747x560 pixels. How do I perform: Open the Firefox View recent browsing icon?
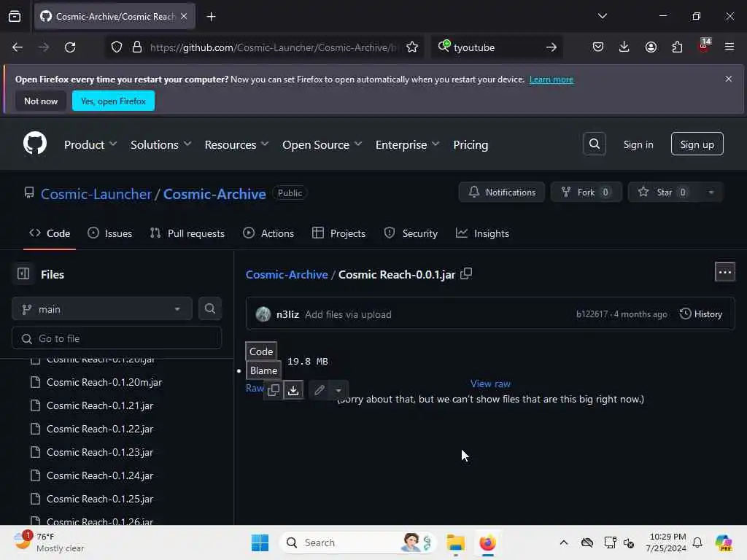click(x=15, y=17)
